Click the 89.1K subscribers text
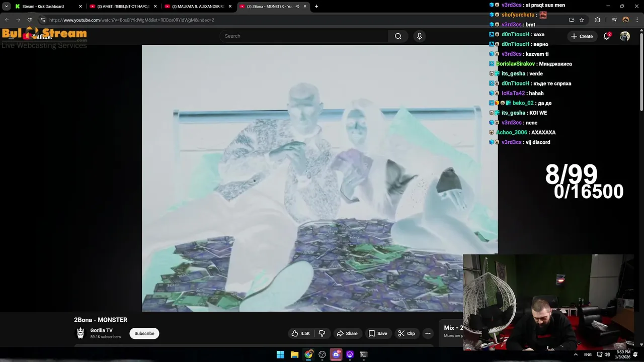The width and height of the screenshot is (644, 362). tap(105, 337)
